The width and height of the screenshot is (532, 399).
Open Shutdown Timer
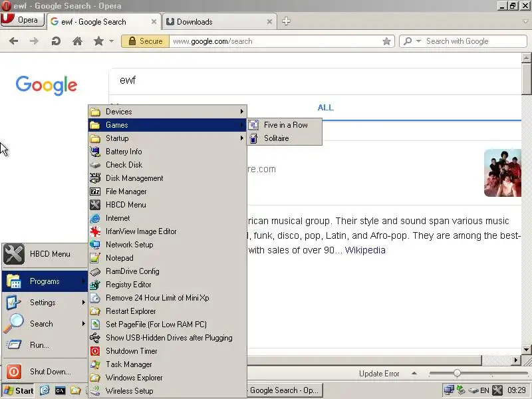click(168, 351)
